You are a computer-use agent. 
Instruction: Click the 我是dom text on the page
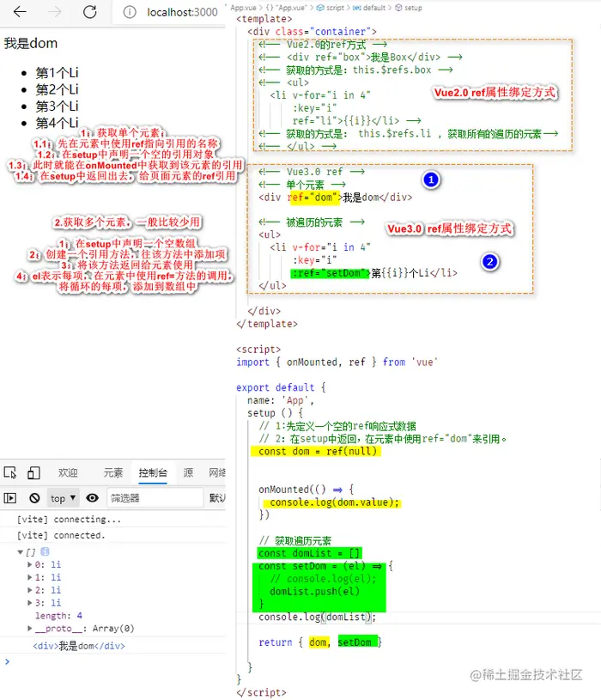[x=31, y=43]
